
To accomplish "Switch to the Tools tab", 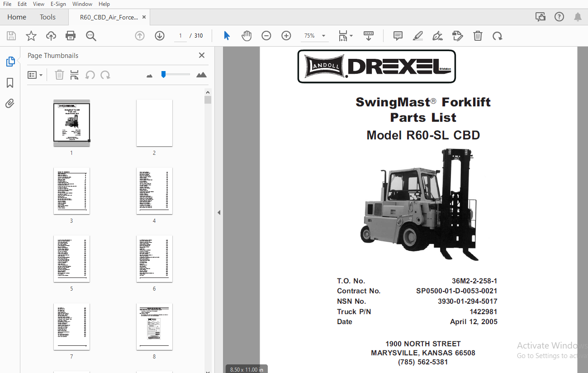I will click(x=47, y=17).
